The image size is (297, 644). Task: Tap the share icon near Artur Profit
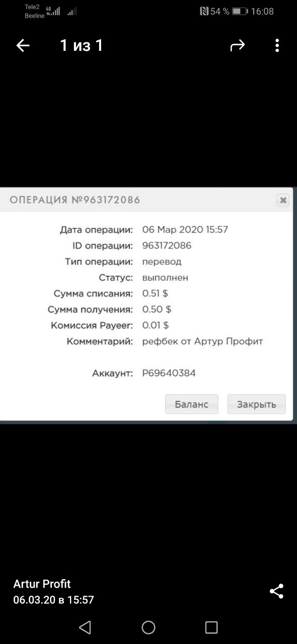[277, 591]
